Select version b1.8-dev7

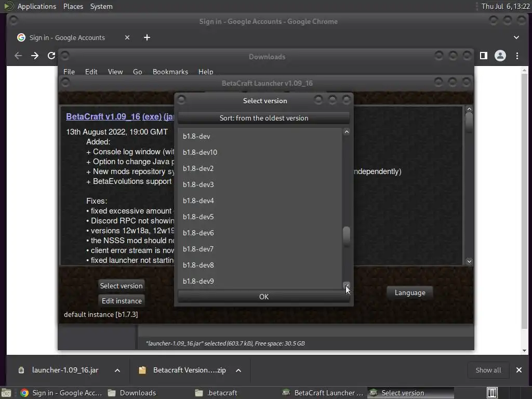pos(260,249)
